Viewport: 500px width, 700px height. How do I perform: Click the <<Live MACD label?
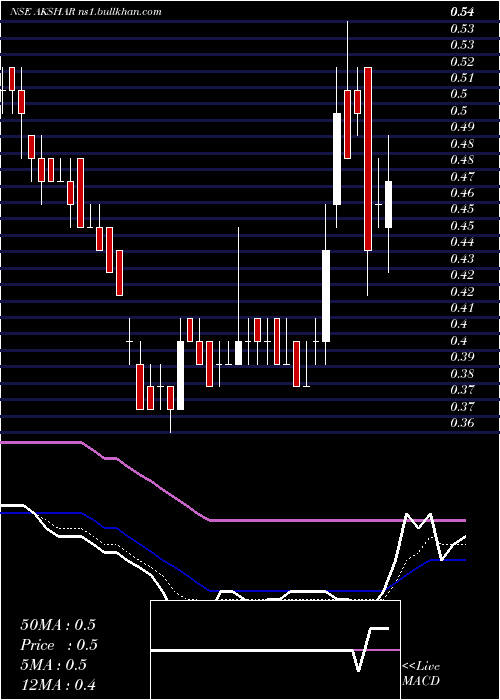click(x=421, y=673)
